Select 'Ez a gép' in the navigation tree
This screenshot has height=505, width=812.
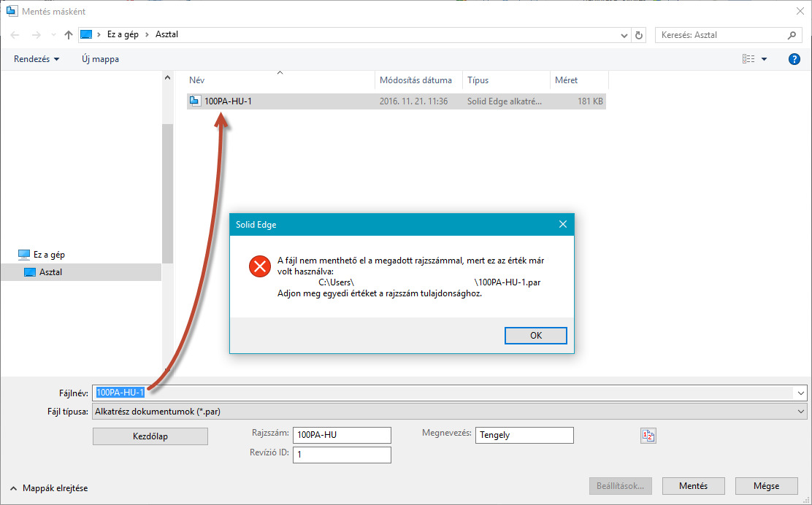point(42,255)
